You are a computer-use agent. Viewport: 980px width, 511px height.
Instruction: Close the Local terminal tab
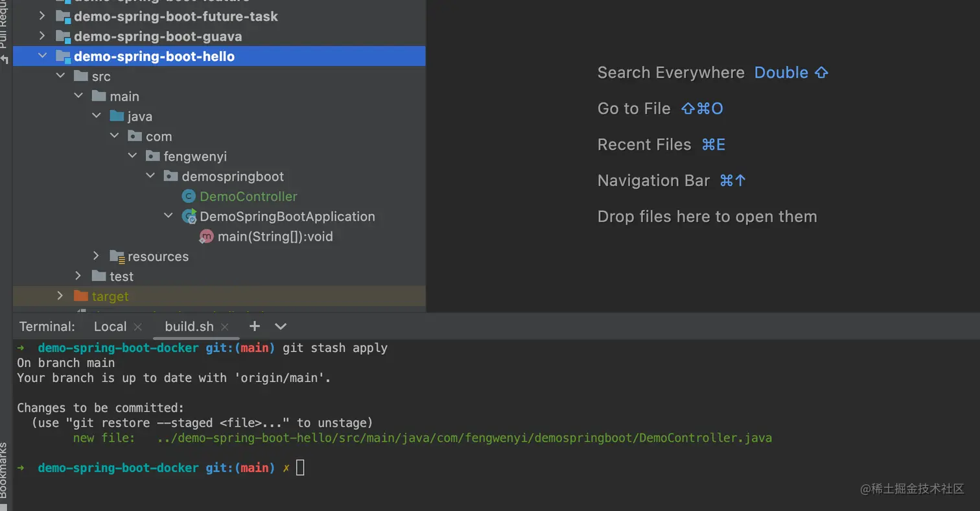pyautogui.click(x=137, y=327)
